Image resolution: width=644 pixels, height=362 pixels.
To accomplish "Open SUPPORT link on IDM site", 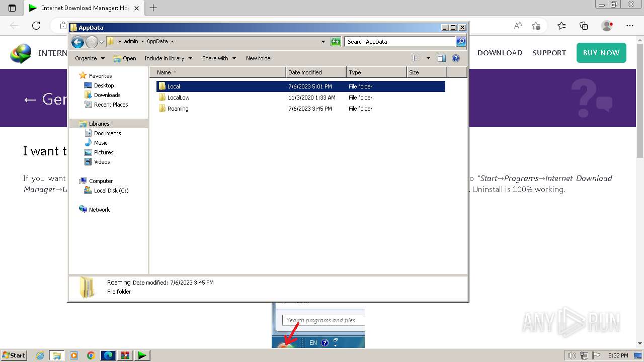I will point(549,53).
